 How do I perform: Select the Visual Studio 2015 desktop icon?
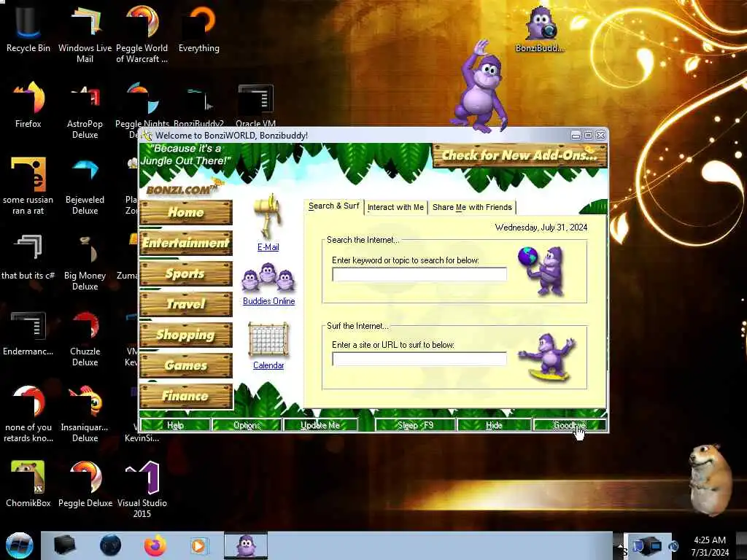tap(142, 489)
